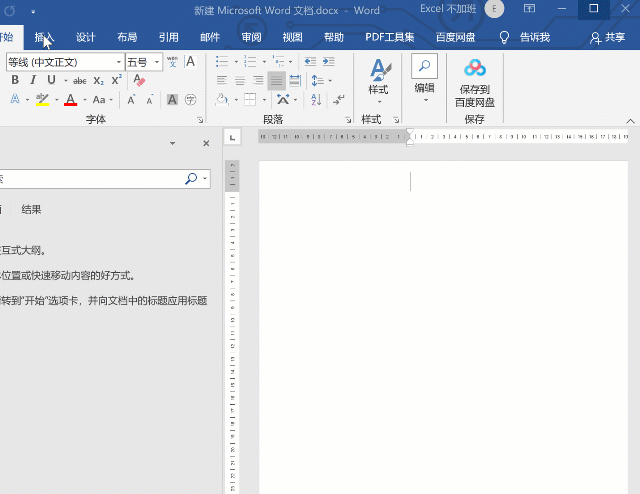640x494 pixels.
Task: Apply distributed alignment
Action: click(x=295, y=80)
